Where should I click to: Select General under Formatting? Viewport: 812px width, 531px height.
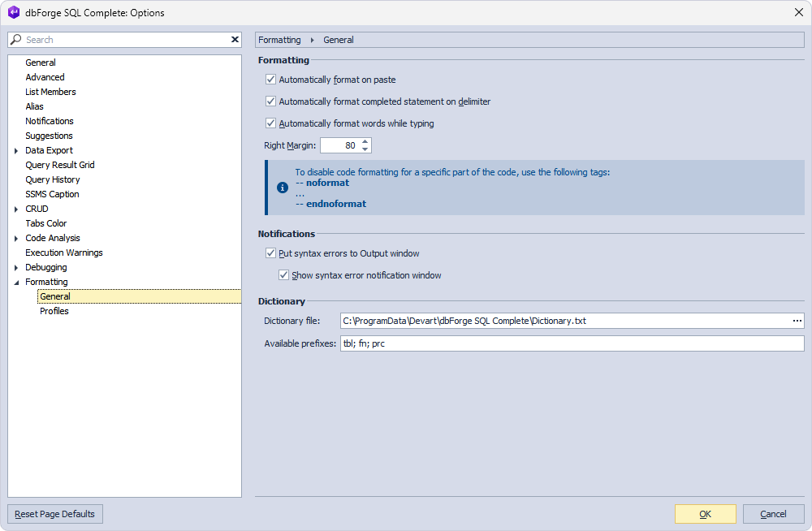139,296
